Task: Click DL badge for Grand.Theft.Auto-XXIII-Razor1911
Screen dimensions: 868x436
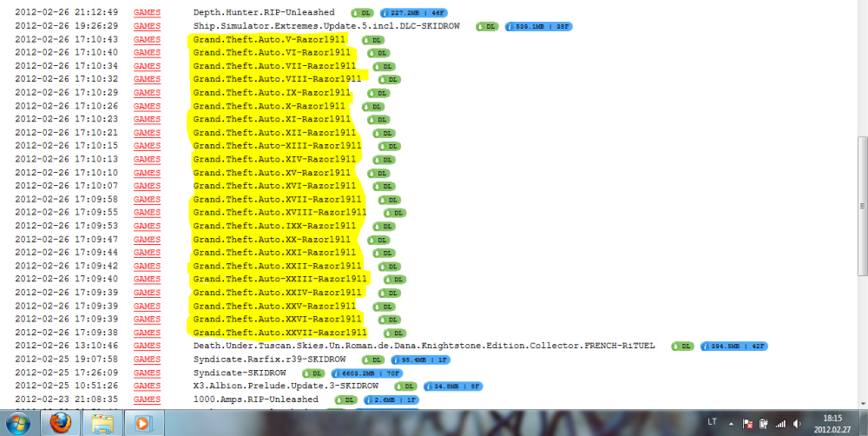Action: pyautogui.click(x=395, y=280)
